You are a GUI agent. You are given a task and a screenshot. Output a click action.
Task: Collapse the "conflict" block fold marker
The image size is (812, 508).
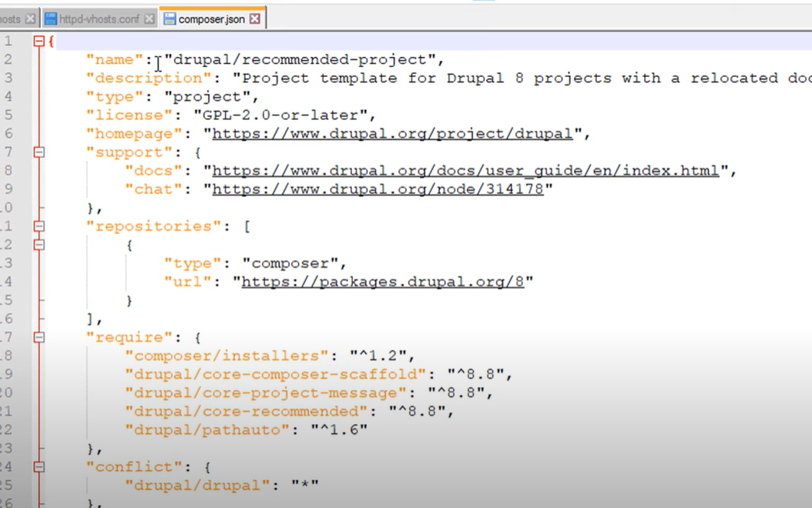pyautogui.click(x=39, y=466)
